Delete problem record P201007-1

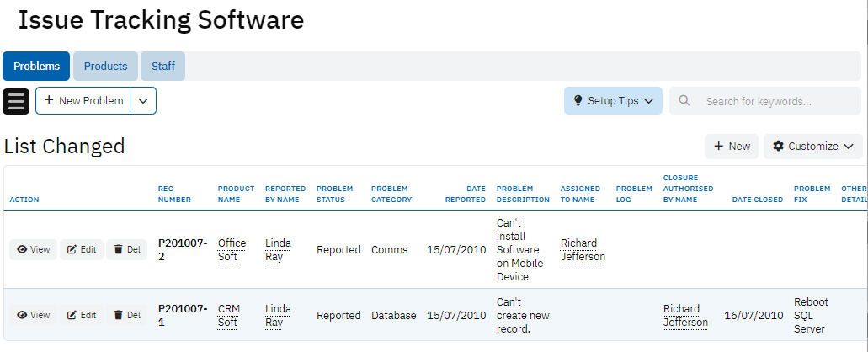click(127, 315)
